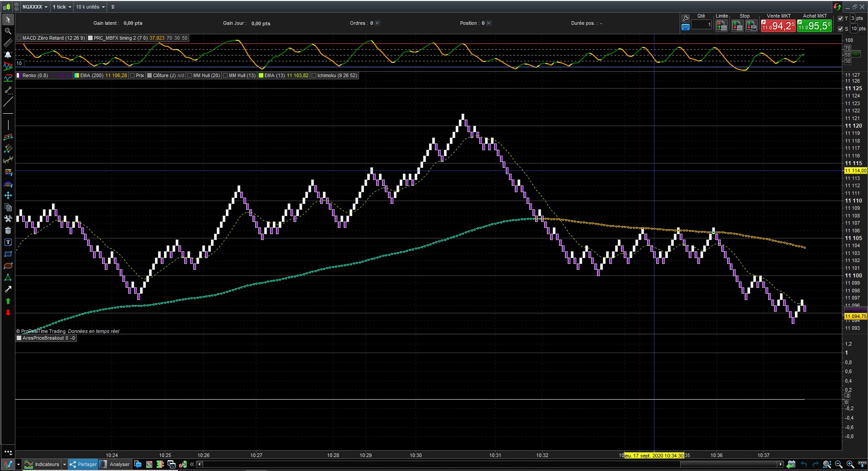Click the red Vente MKT sell button

click(778, 26)
